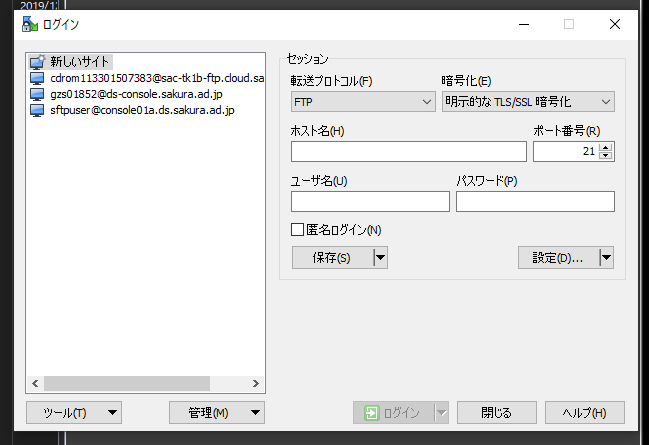Open the 暗号化 TLS/SSL dropdown
Viewport: 649px width, 445px height.
point(528,102)
